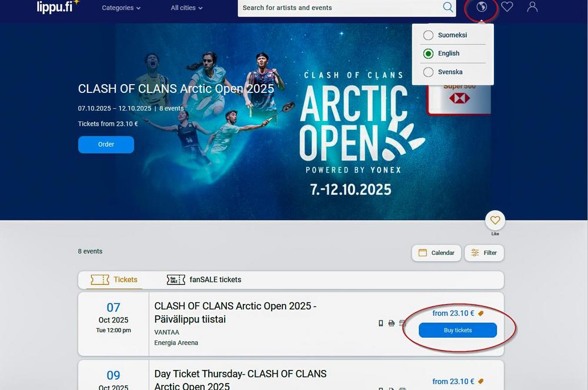Open the user account profile icon
Screen dimensions: 588x390
[x=532, y=6]
